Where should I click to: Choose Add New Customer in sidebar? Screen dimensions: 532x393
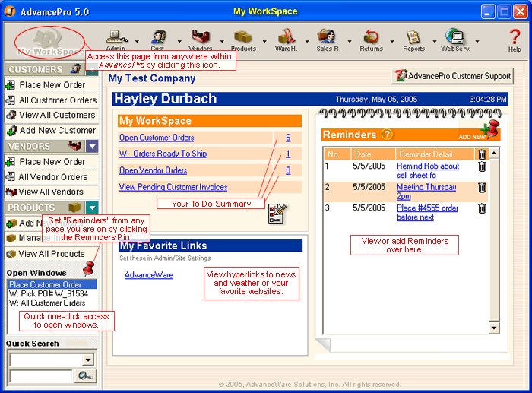pyautogui.click(x=52, y=130)
